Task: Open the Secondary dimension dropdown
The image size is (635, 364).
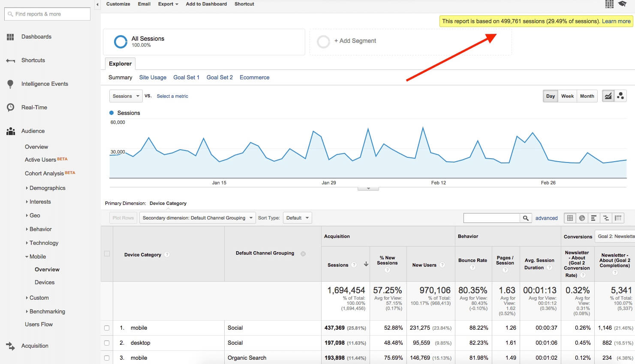Action: pos(197,218)
